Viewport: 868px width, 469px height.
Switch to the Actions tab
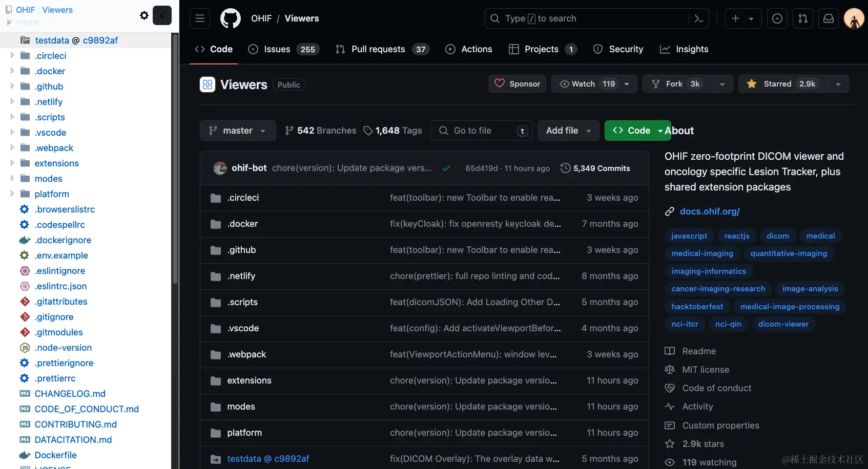469,49
